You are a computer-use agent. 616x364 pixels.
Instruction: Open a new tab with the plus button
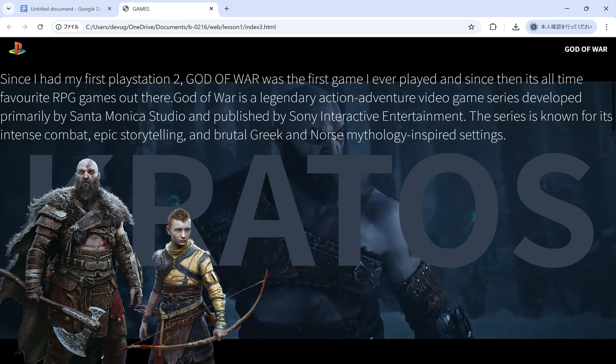227,9
